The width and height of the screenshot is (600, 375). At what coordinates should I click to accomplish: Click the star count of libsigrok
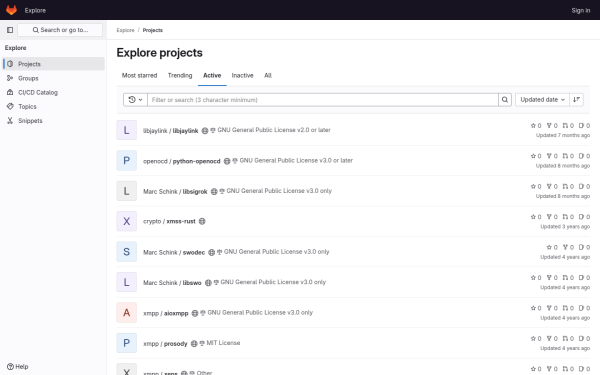[x=536, y=186]
